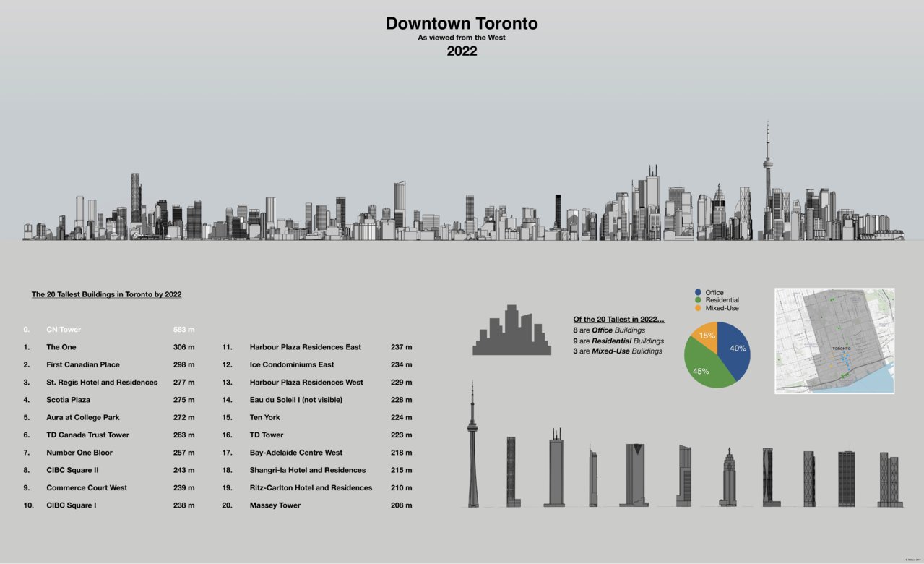Click 'Shangri-la Hotel and Residences' entry

click(x=308, y=470)
